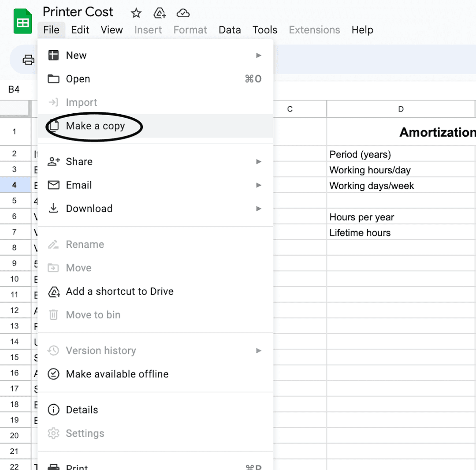Click the Amortization heading cell

click(x=402, y=132)
